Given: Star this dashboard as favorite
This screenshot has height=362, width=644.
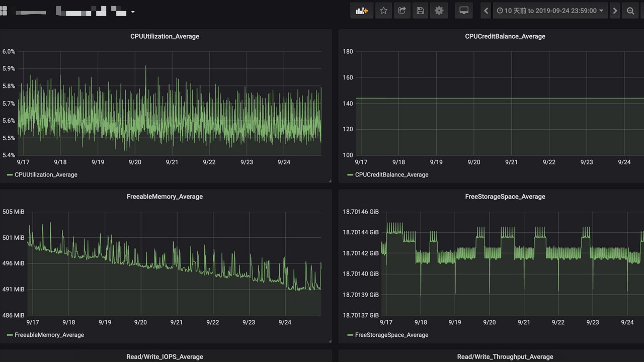Looking at the screenshot, I should 383,11.
